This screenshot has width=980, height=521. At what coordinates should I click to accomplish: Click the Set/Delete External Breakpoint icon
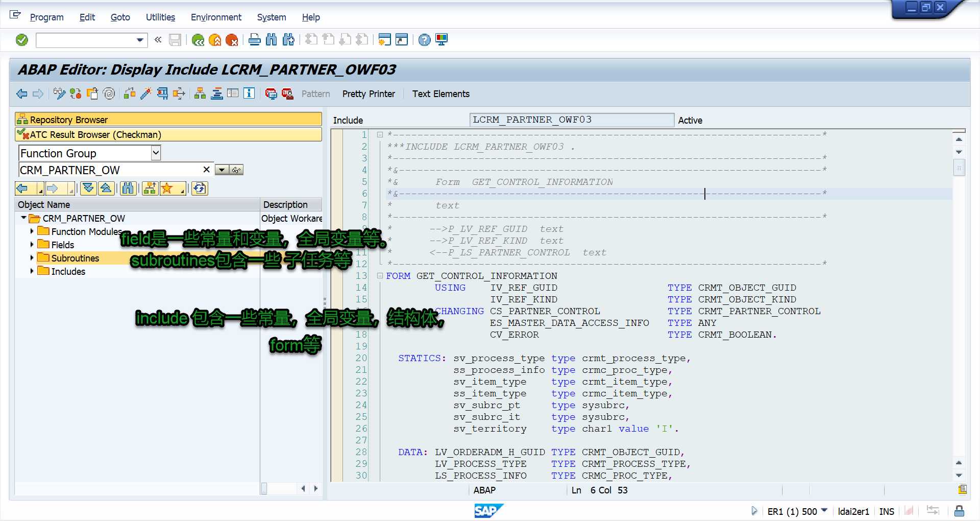[287, 94]
